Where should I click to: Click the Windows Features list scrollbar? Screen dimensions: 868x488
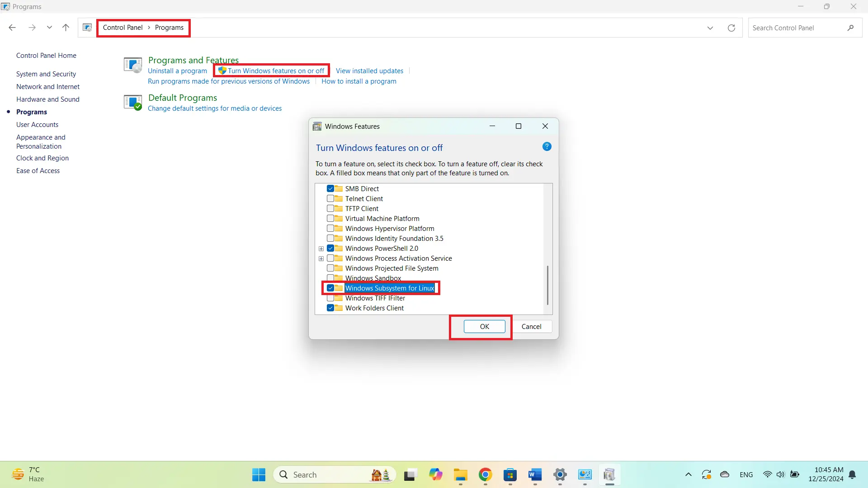tap(547, 285)
